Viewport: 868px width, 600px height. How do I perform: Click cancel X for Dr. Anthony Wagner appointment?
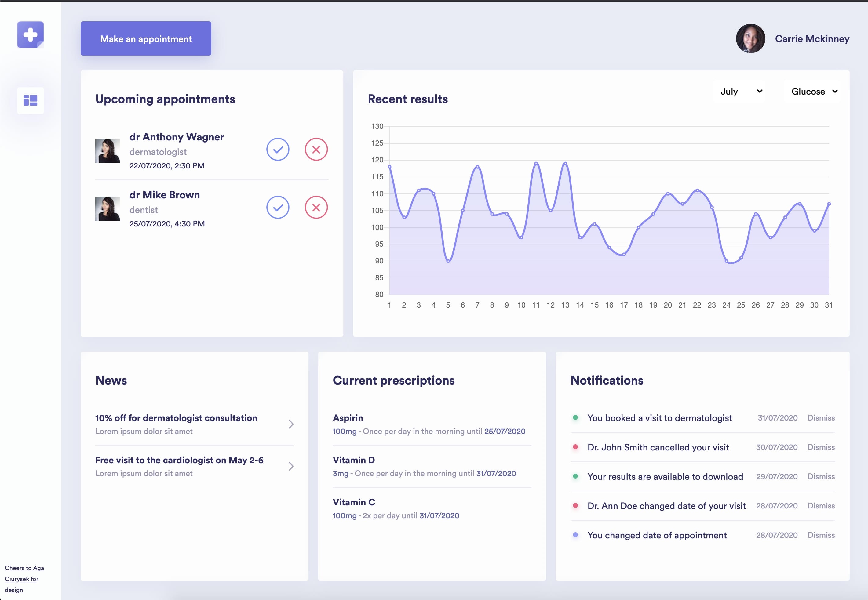315,149
